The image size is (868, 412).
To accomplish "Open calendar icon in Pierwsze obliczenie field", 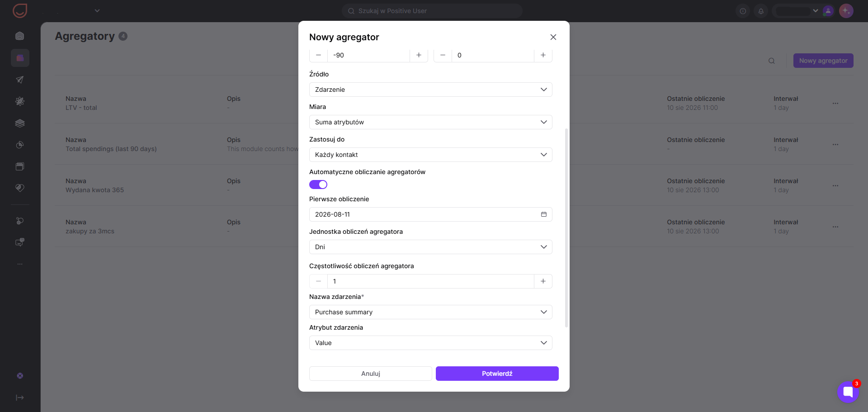I will click(x=544, y=214).
